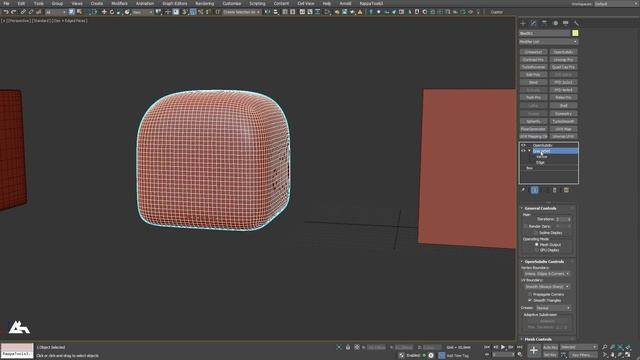This screenshot has width=640, height=360.
Task: Open the Motion command panel tab
Action: [x=555, y=23]
